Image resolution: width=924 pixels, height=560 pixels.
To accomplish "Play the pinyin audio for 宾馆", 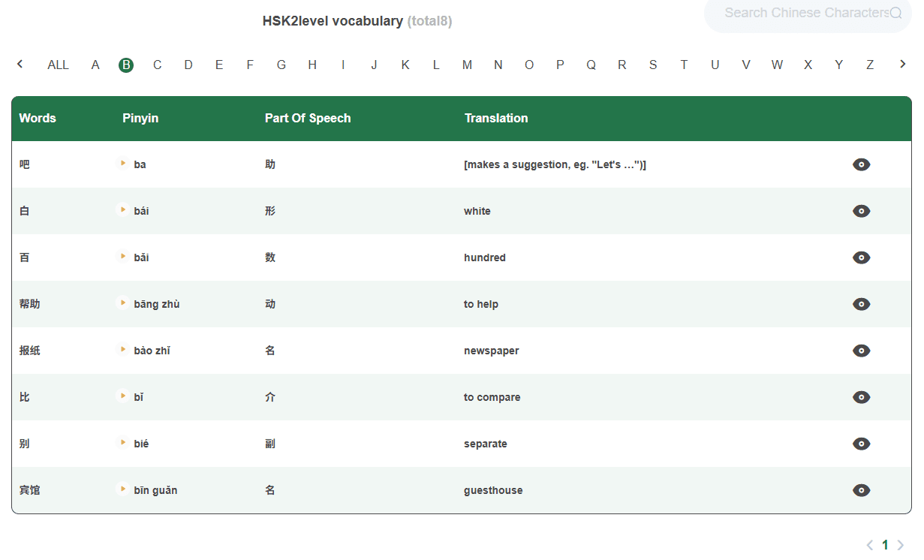I will [122, 489].
